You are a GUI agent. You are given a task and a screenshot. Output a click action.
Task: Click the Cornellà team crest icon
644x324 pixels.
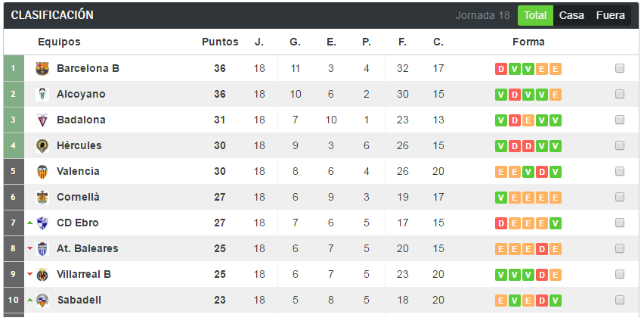[42, 198]
